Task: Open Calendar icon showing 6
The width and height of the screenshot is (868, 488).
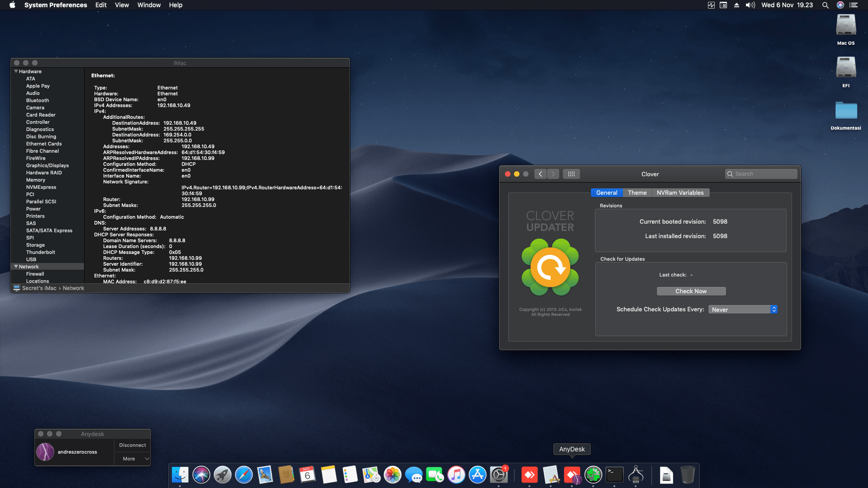Action: click(307, 475)
